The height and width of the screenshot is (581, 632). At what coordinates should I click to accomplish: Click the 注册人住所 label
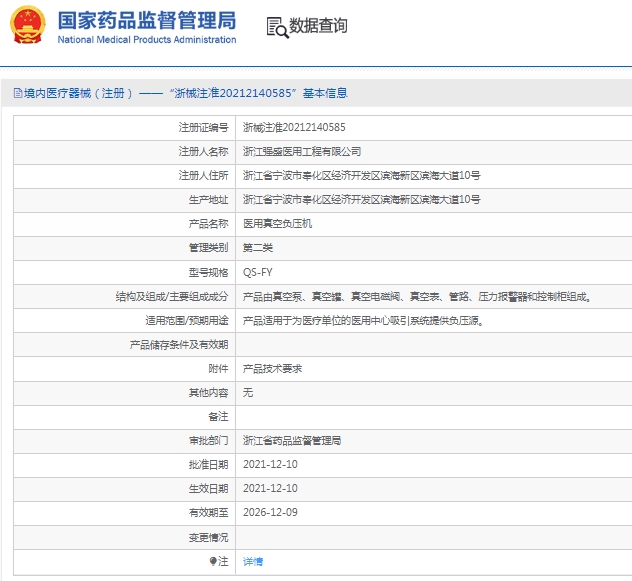coord(204,175)
